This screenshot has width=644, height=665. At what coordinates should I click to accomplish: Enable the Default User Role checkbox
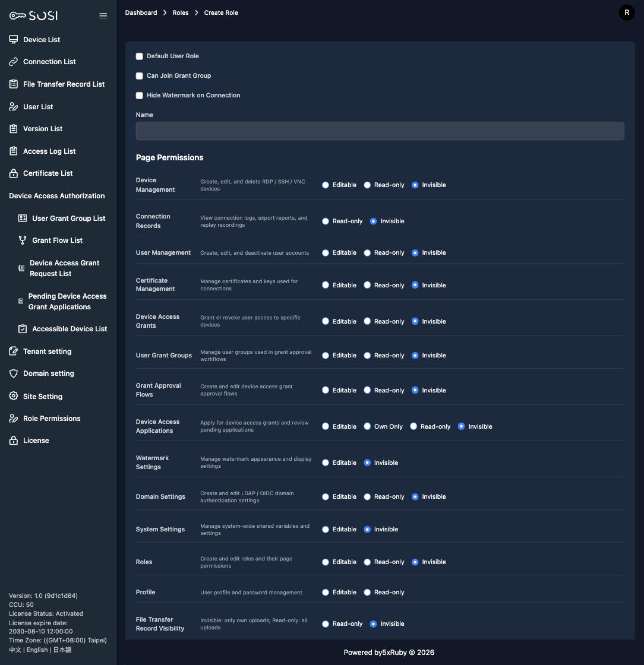(x=139, y=56)
